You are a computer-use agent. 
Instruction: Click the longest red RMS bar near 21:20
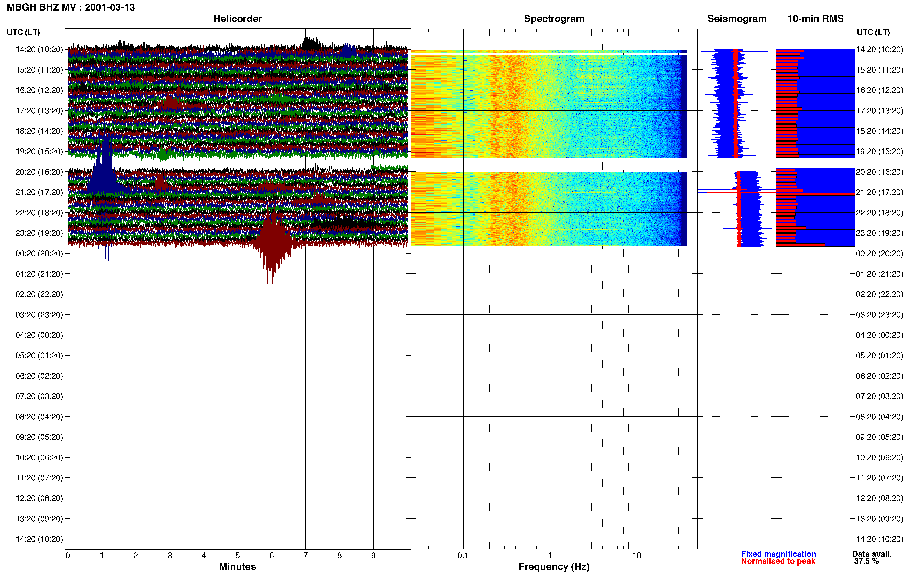coord(816,194)
